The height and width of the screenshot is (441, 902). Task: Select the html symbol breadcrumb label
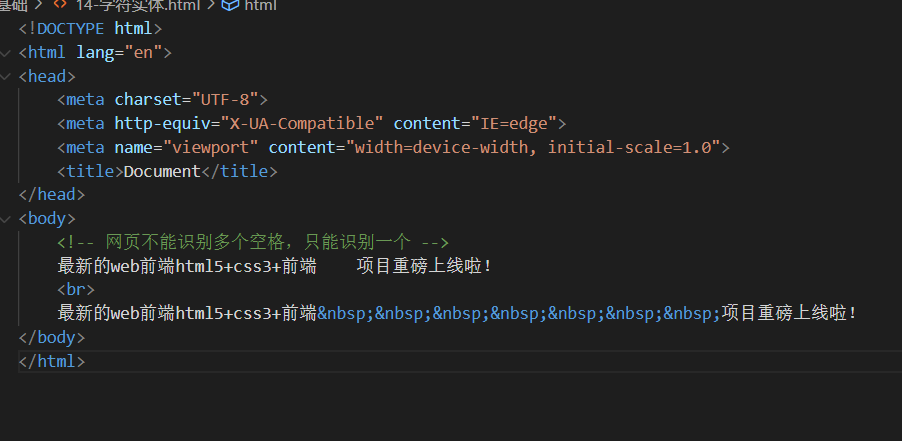click(260, 5)
